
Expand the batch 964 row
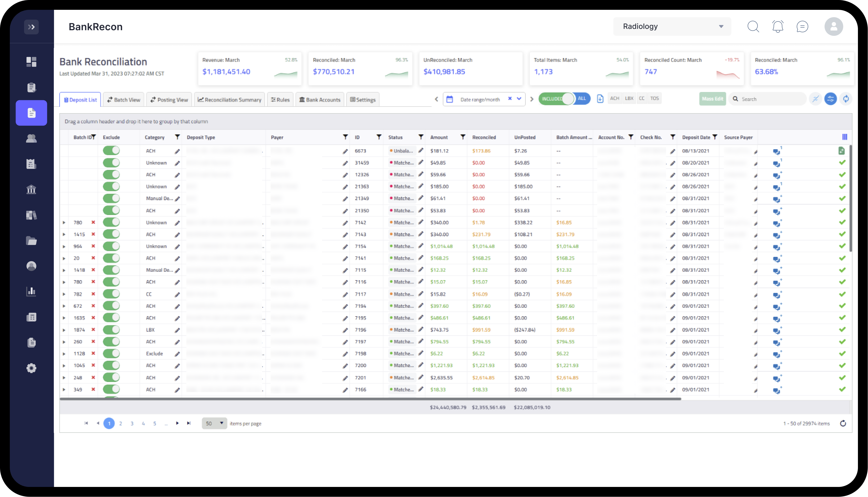(64, 246)
